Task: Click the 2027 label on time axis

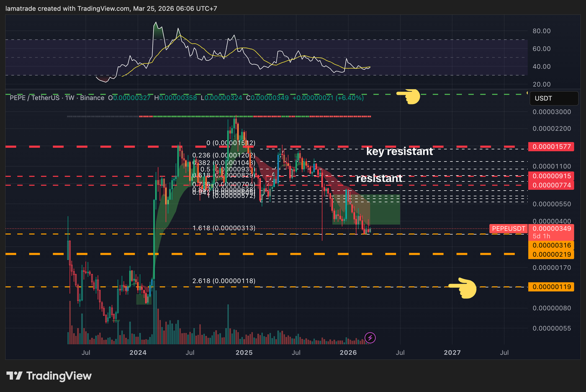Action: [452, 352]
